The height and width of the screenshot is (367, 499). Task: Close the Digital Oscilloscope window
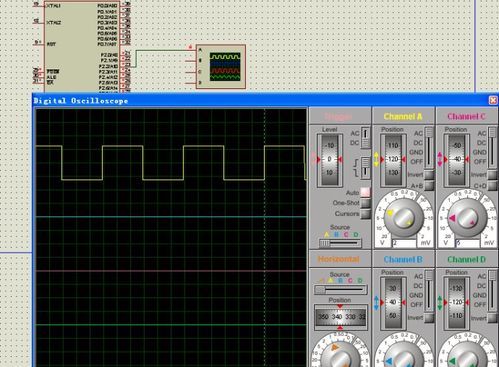tap(493, 100)
